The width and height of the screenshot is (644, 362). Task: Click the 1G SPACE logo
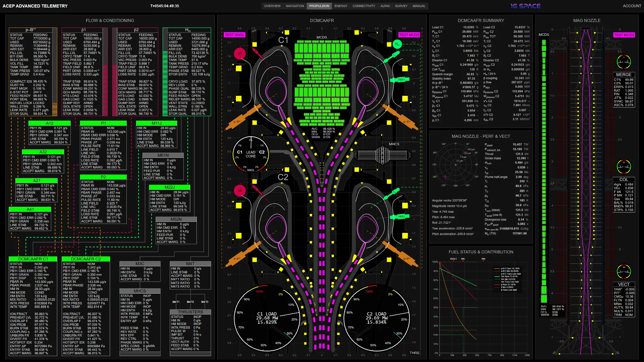pyautogui.click(x=525, y=6)
